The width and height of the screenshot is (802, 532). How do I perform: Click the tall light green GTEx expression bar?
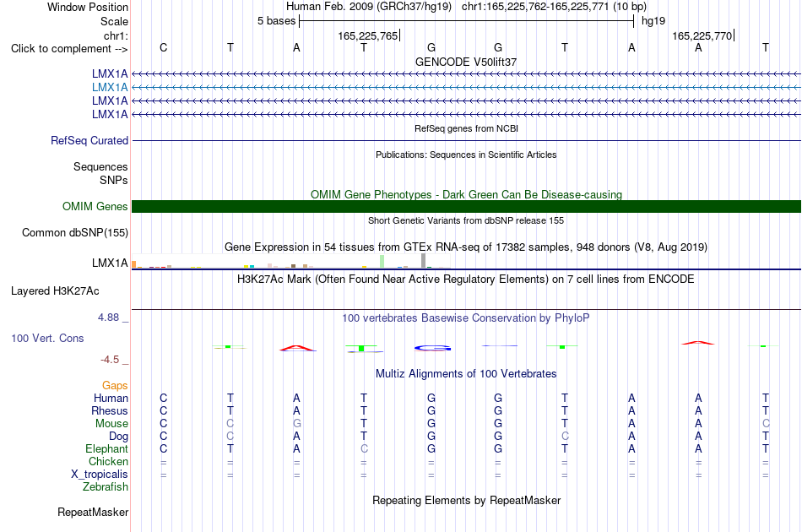tap(382, 262)
